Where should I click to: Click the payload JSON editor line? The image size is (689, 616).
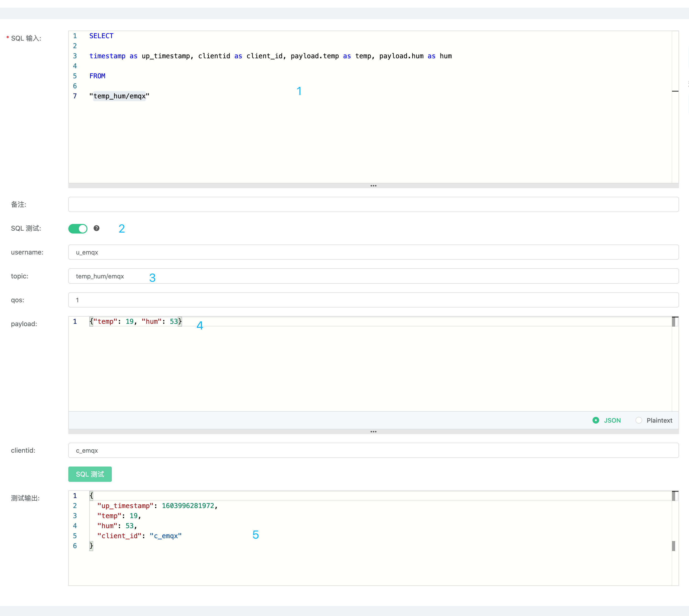point(135,322)
